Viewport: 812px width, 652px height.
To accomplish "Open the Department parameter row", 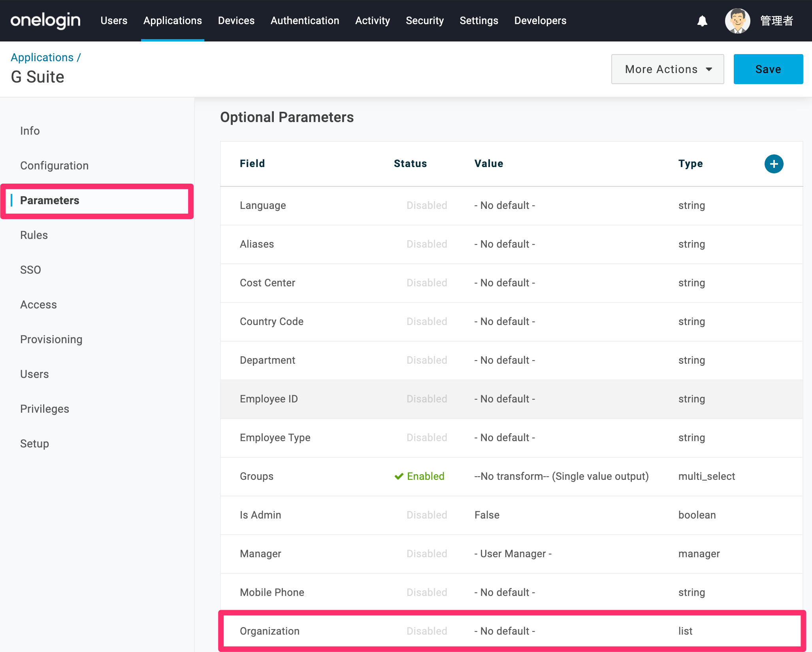I will coord(511,361).
